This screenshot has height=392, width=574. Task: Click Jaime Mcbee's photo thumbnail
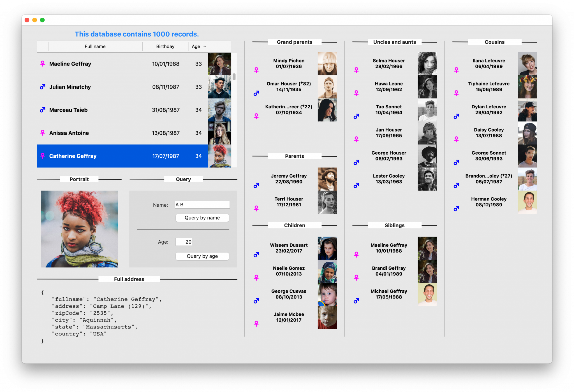327,318
